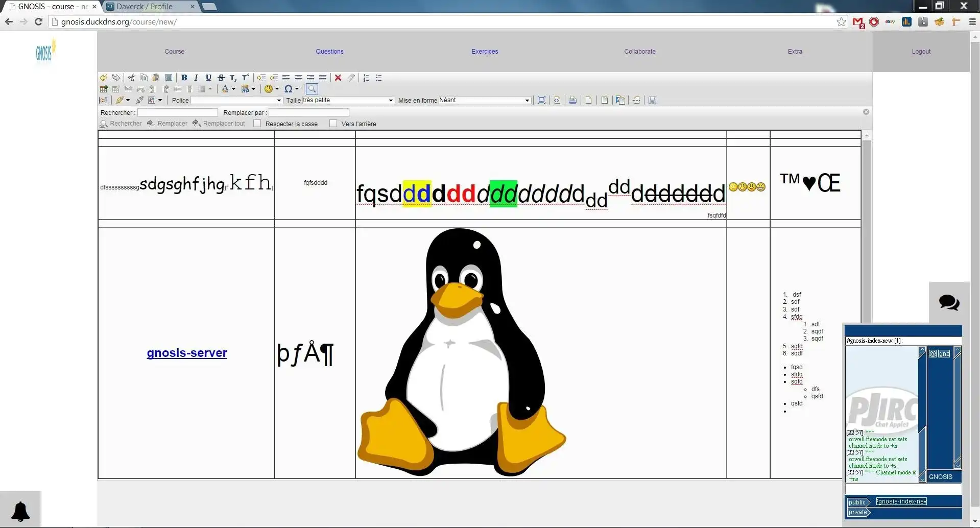Bookmark page with the star icon

[841, 22]
